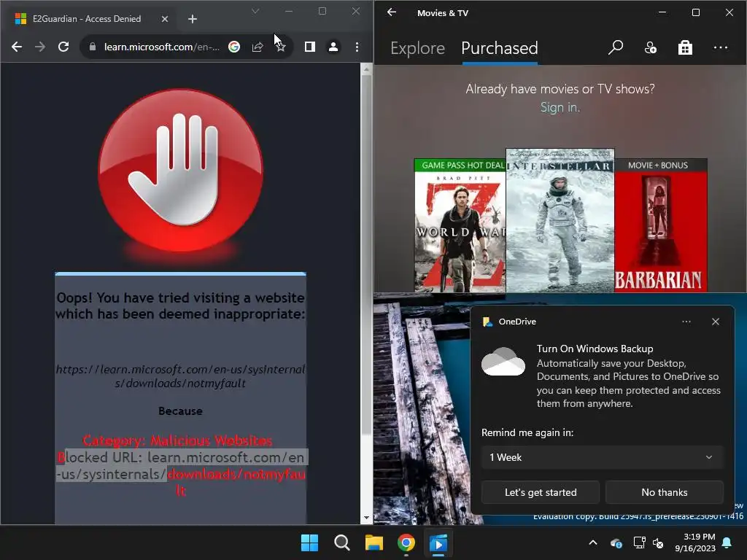The image size is (747, 560).
Task: Click the lock icon in address bar
Action: point(93,47)
